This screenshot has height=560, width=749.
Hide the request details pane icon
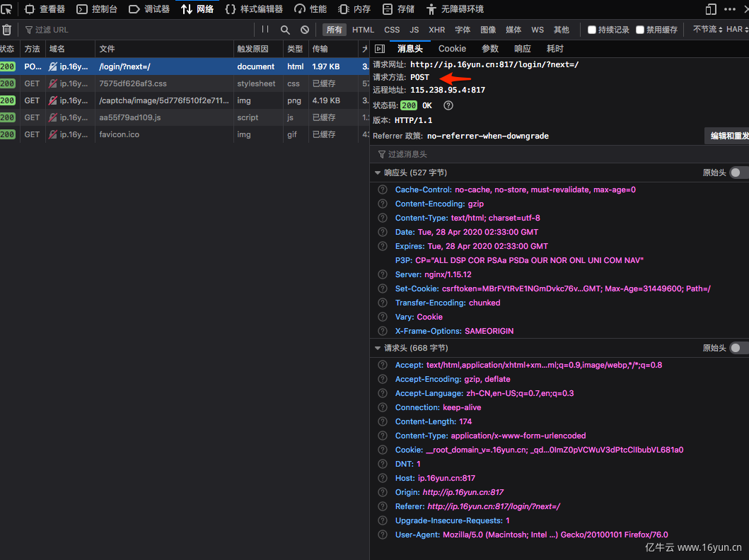tap(380, 49)
